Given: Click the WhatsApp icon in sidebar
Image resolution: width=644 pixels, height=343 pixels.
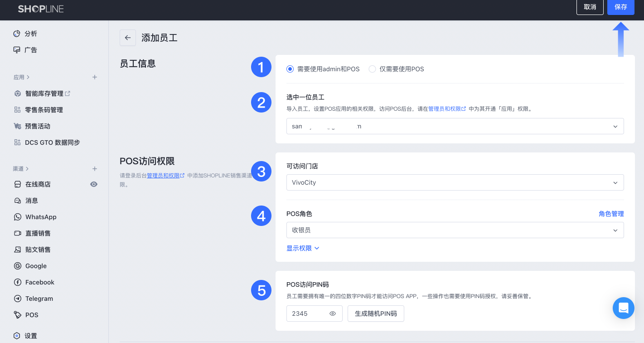Looking at the screenshot, I should (x=18, y=217).
